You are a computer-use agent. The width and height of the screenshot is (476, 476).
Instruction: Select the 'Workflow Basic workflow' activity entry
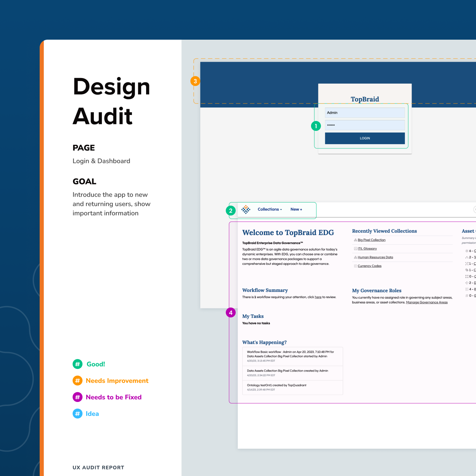coord(293,356)
